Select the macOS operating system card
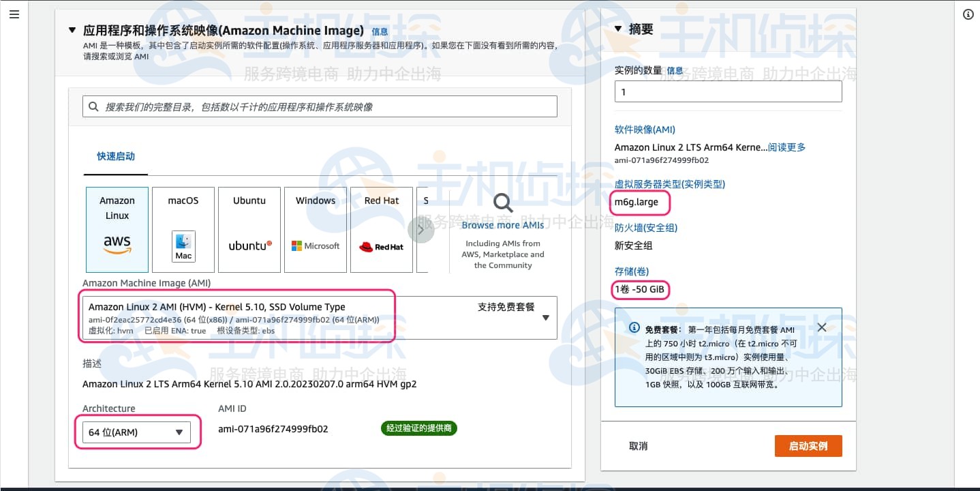The image size is (980, 491). tap(183, 229)
